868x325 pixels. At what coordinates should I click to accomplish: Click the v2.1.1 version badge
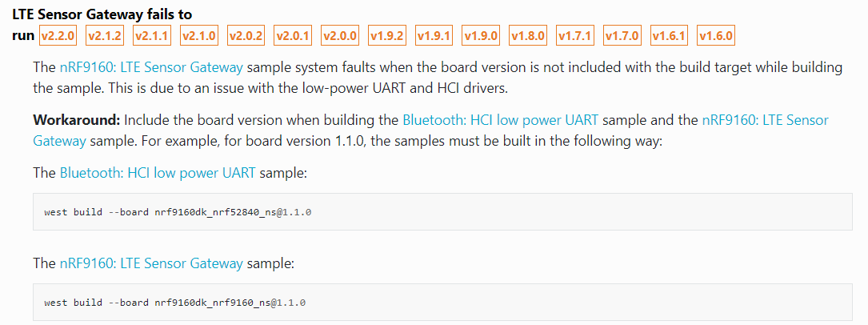coord(152,36)
